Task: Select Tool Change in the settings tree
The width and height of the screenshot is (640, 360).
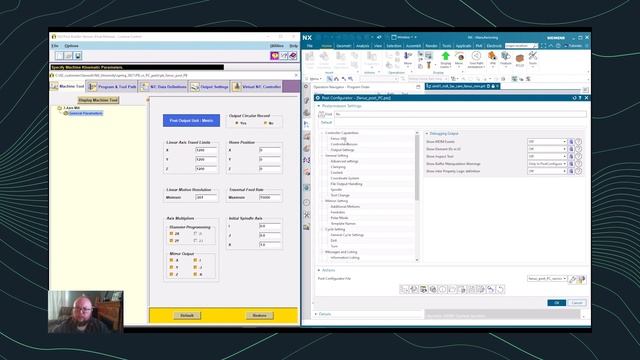Action: [340, 195]
